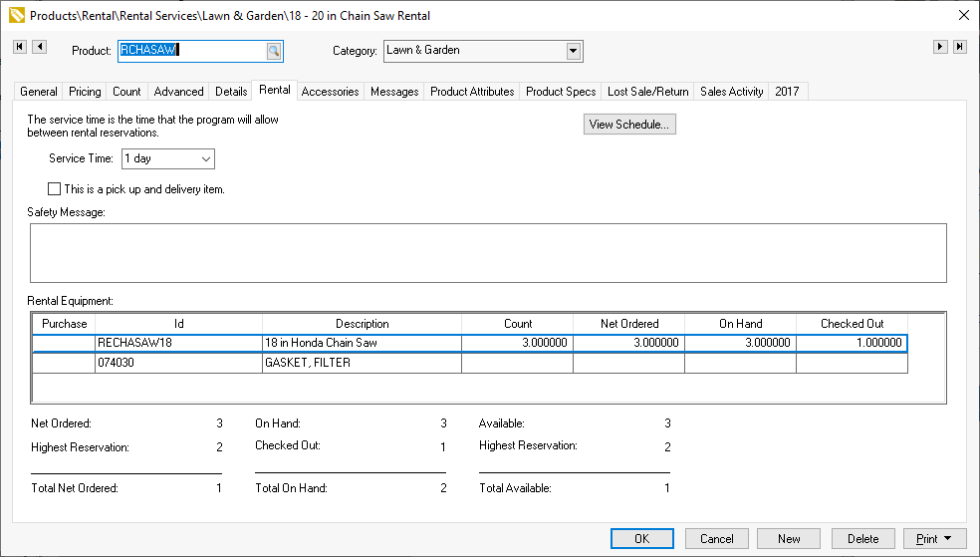
Task: Click inside the Safety Message text box
Action: point(488,253)
